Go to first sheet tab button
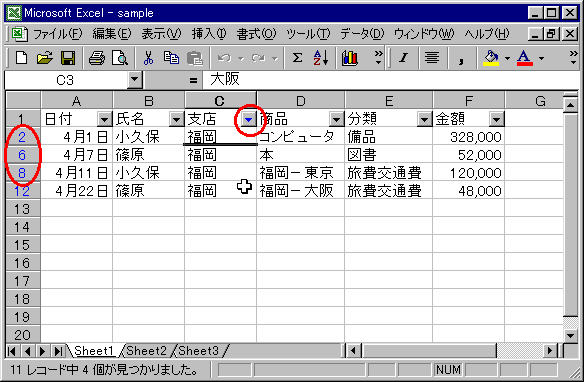 (12, 351)
